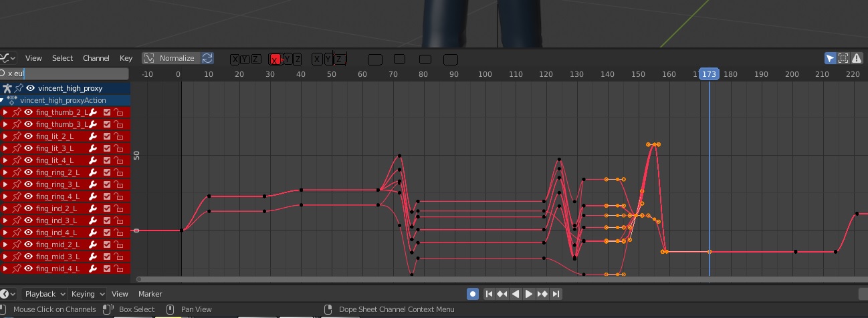
Task: Jump to the start frame
Action: click(489, 294)
